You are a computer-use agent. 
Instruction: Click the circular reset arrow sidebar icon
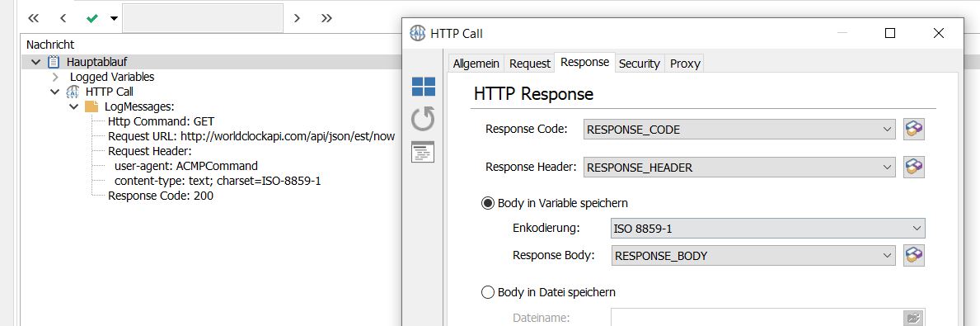tap(423, 119)
